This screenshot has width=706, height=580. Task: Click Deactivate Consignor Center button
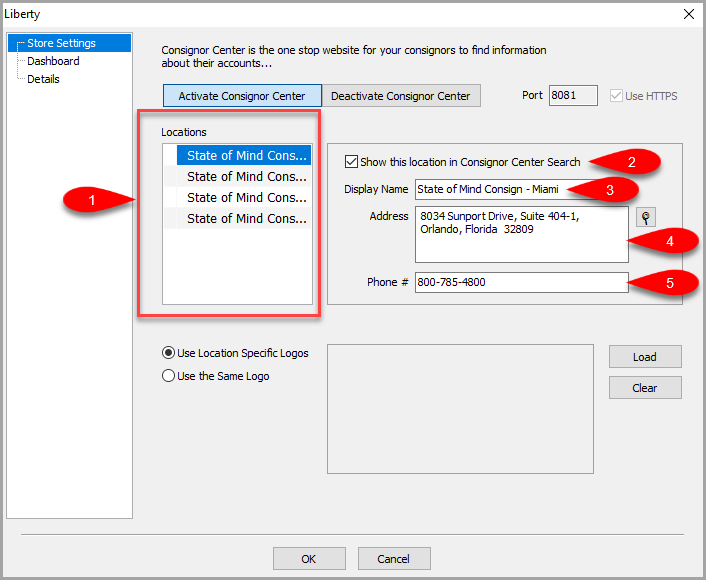pyautogui.click(x=401, y=95)
